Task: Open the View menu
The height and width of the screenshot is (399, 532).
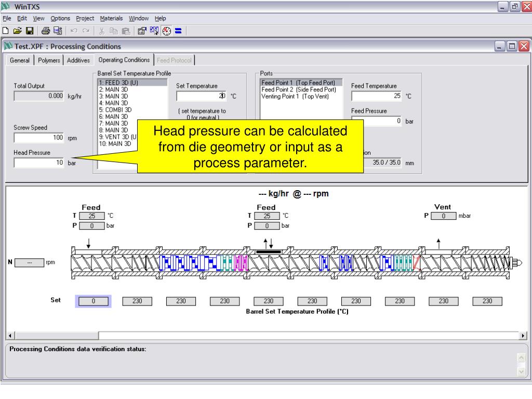Action: click(38, 18)
